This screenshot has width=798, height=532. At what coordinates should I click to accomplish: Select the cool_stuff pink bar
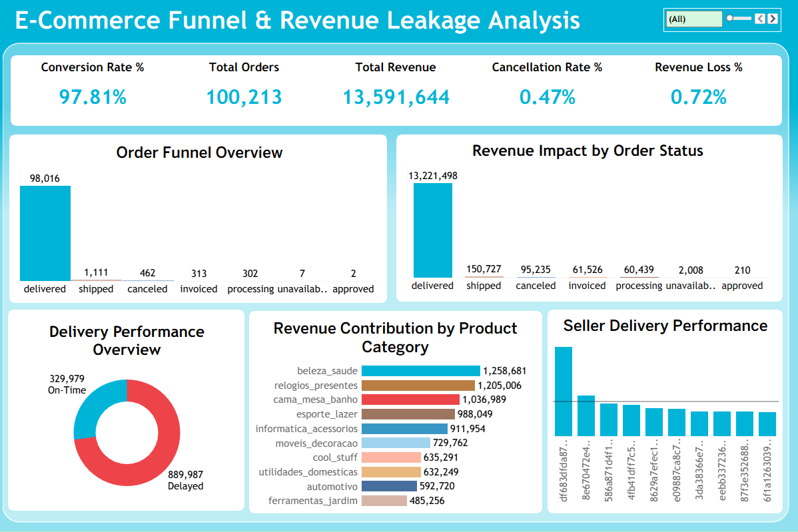coord(392,457)
